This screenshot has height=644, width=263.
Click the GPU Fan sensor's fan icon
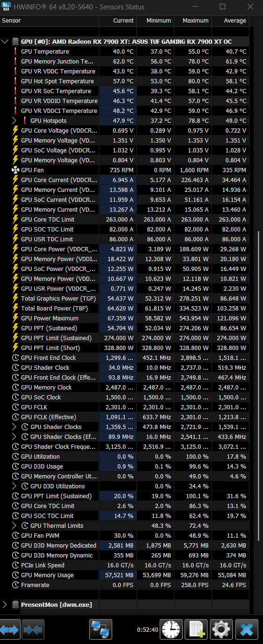click(x=15, y=170)
